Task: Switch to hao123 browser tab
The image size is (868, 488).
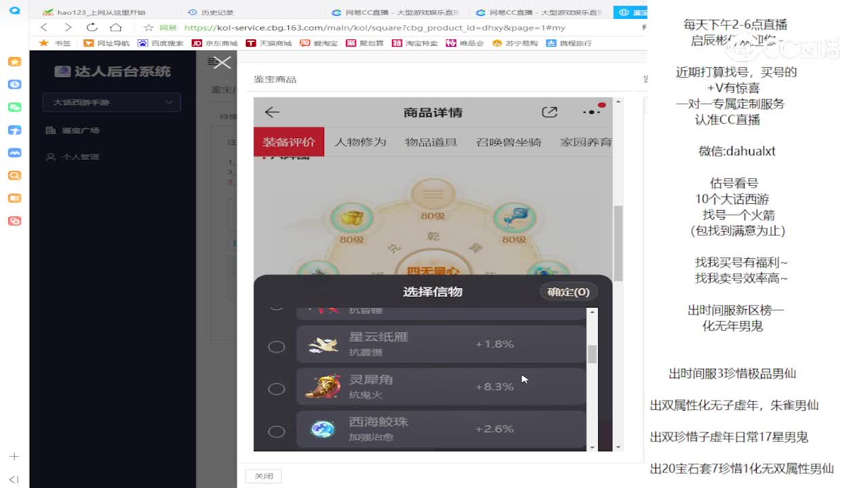Action: [95, 12]
